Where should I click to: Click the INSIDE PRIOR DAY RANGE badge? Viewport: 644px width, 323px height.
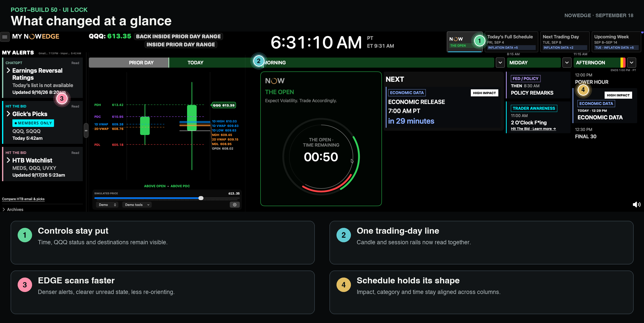tap(181, 44)
